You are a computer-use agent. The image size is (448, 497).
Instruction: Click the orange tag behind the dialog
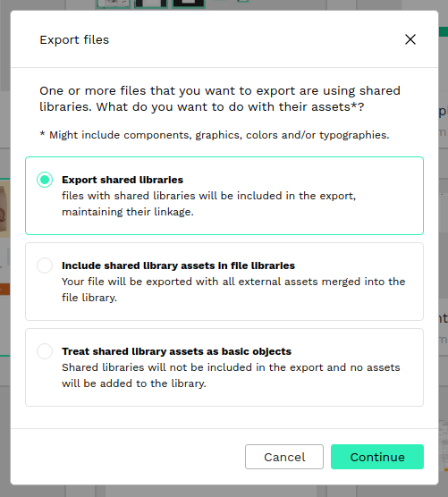[4, 290]
